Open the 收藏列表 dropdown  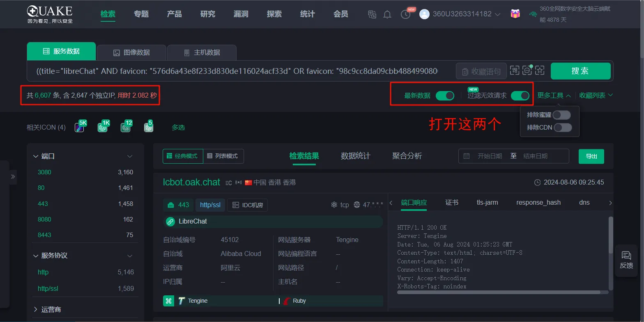pos(596,96)
